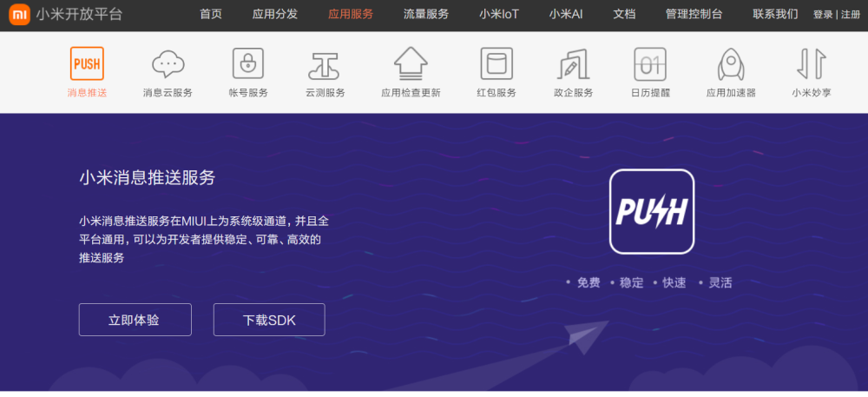Click the 云测服务 label

click(325, 93)
